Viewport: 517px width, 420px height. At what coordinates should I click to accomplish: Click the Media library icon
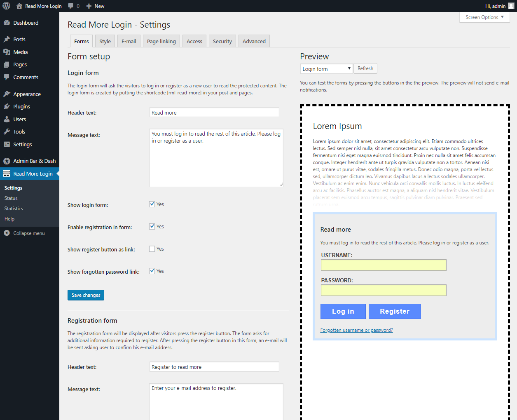pyautogui.click(x=7, y=52)
